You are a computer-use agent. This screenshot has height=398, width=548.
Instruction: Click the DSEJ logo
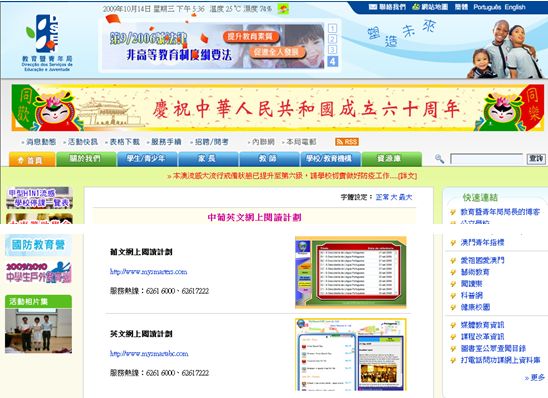(x=47, y=43)
